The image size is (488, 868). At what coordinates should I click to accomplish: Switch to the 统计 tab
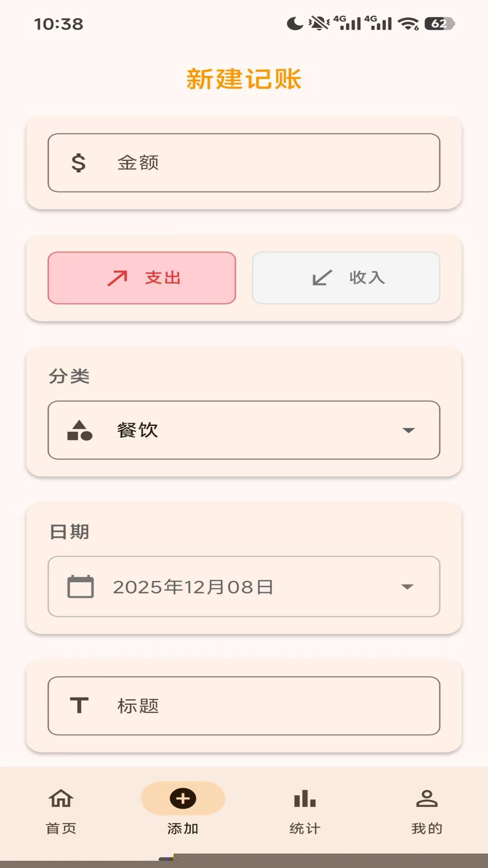[305, 828]
